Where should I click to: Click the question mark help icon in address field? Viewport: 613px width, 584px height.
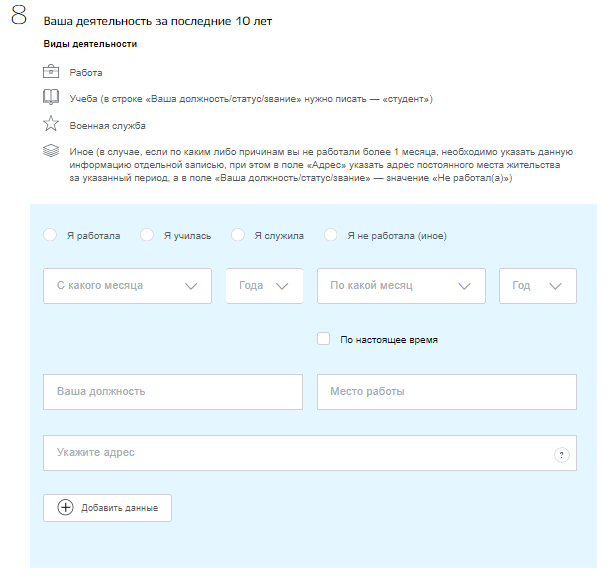click(561, 455)
